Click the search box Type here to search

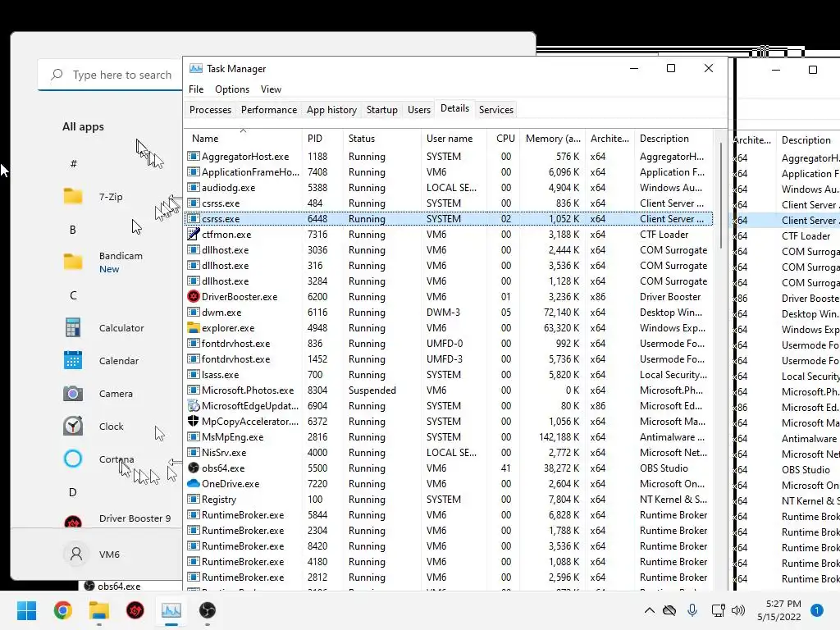click(x=111, y=75)
